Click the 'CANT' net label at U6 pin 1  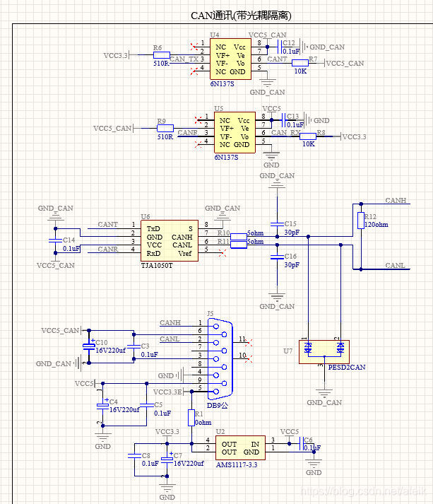(x=107, y=224)
